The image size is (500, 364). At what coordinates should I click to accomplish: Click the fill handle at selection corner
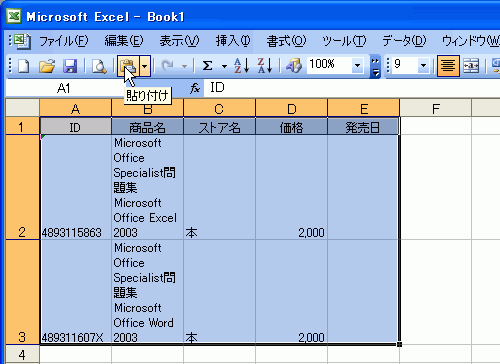tap(399, 344)
